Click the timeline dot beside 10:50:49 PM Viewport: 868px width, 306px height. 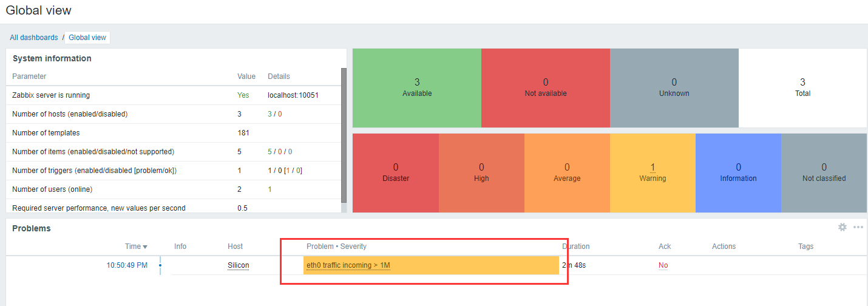pos(160,265)
